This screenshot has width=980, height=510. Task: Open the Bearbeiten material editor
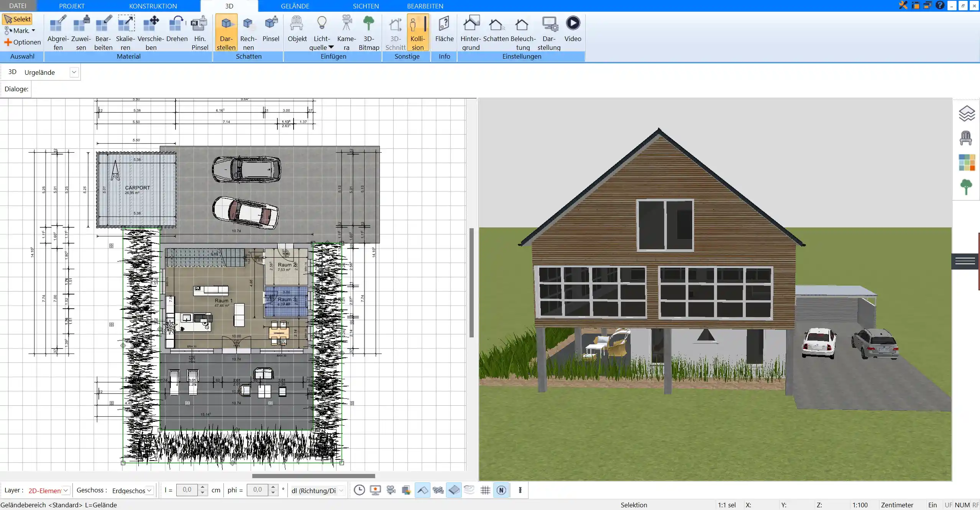[x=103, y=33]
